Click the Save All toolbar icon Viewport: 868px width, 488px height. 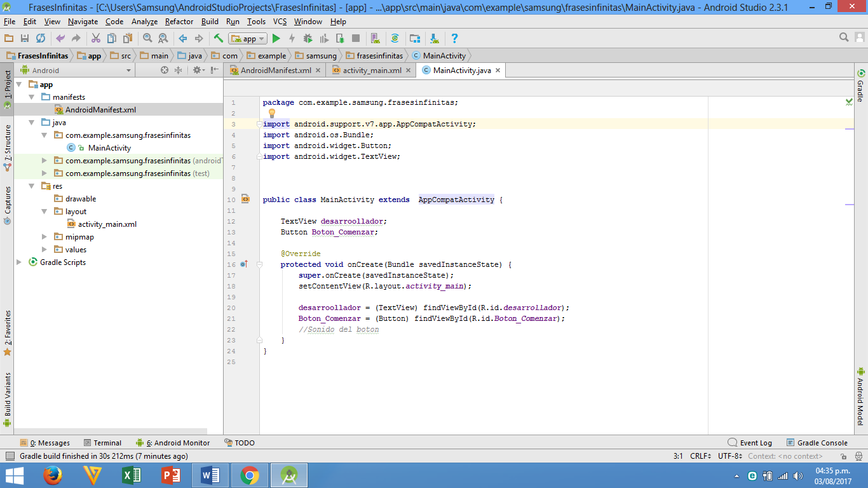click(x=25, y=39)
